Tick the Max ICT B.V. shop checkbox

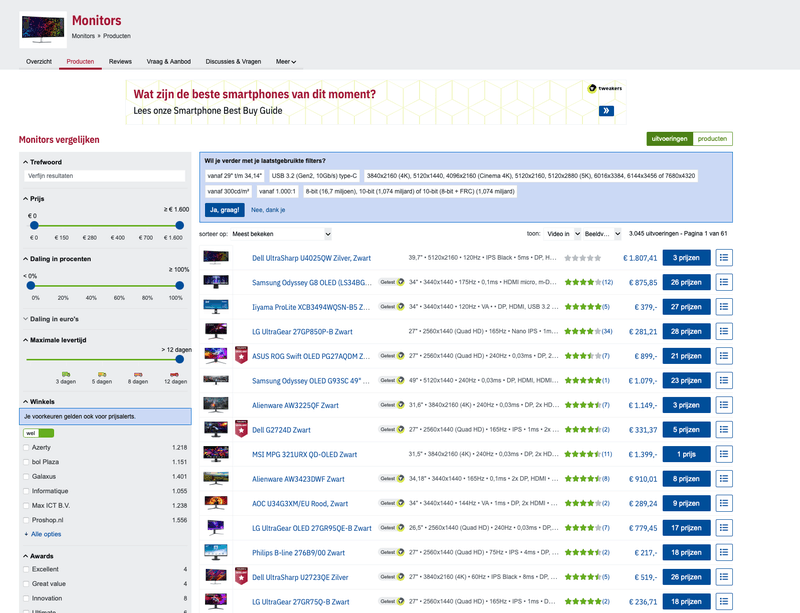(26, 506)
